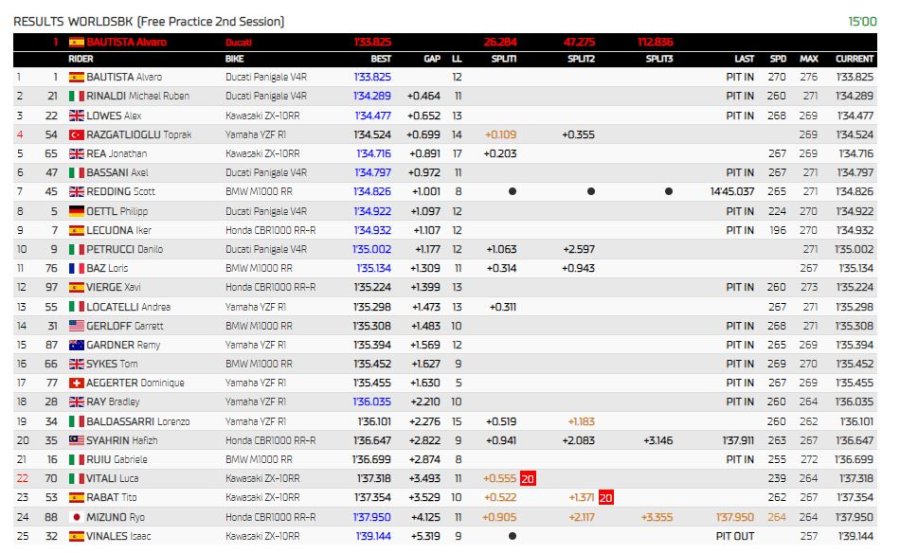Click the SPD column header
This screenshot has height=553, width=900.
778,59
